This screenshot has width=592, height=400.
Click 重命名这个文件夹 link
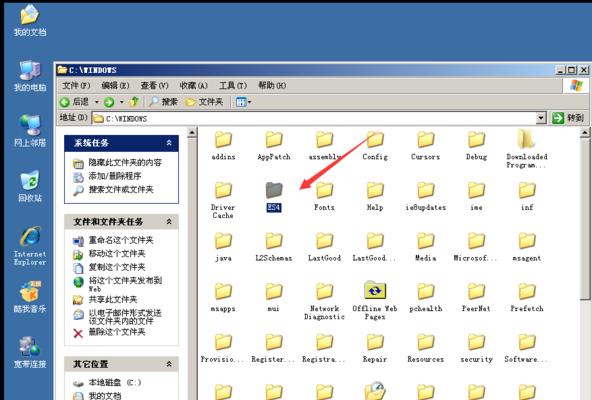[x=121, y=240]
